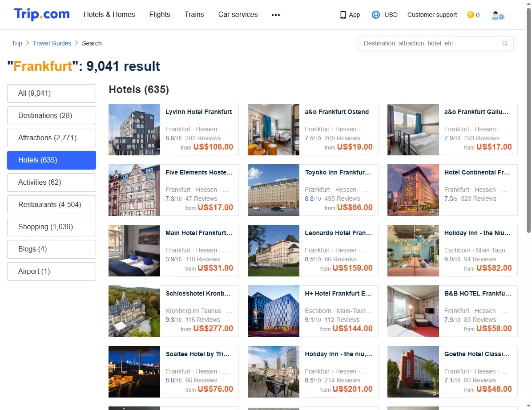Open Hotels & Homes menu
The width and height of the screenshot is (532, 410).
click(x=109, y=15)
